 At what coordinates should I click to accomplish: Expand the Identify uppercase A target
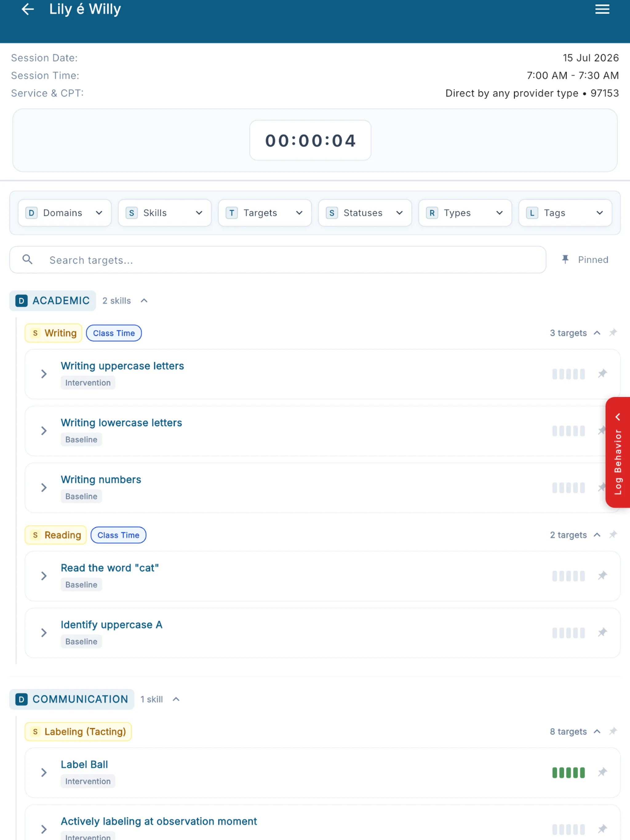point(44,633)
